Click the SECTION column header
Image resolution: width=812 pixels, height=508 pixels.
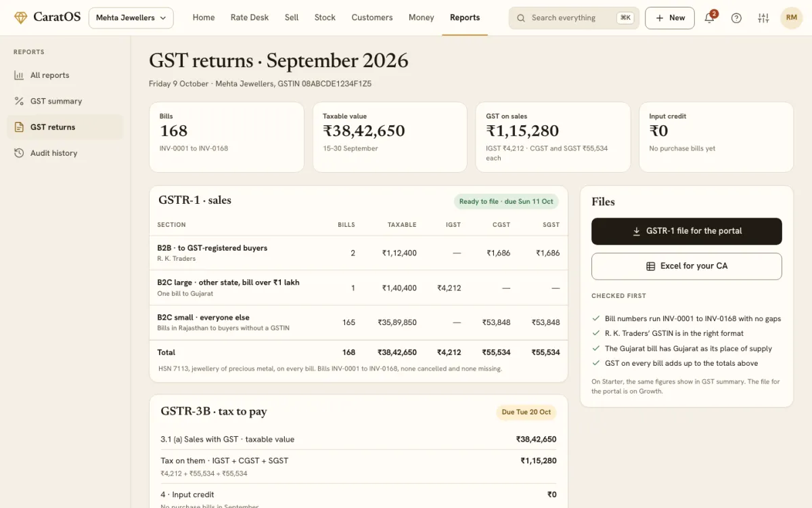(x=171, y=225)
